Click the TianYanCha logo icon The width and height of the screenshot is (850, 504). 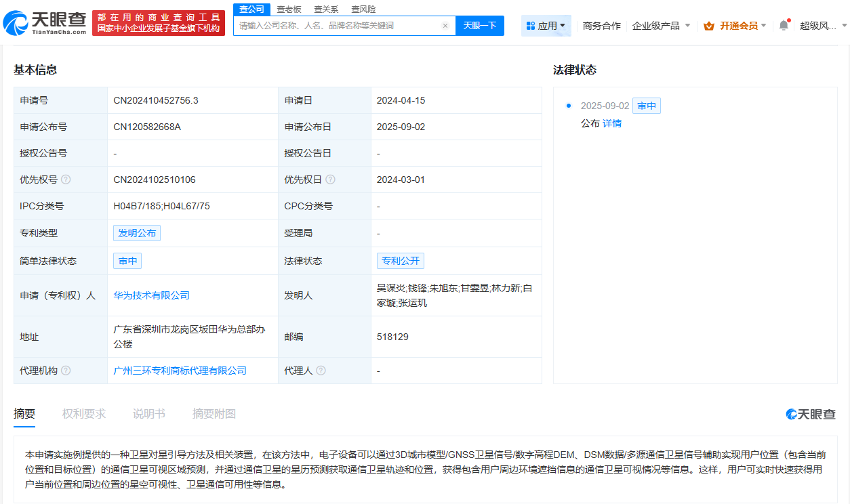click(x=16, y=24)
